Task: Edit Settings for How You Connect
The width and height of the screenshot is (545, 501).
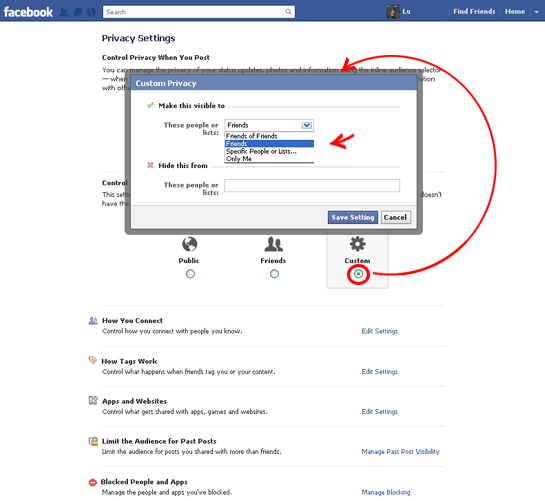Action: click(380, 331)
